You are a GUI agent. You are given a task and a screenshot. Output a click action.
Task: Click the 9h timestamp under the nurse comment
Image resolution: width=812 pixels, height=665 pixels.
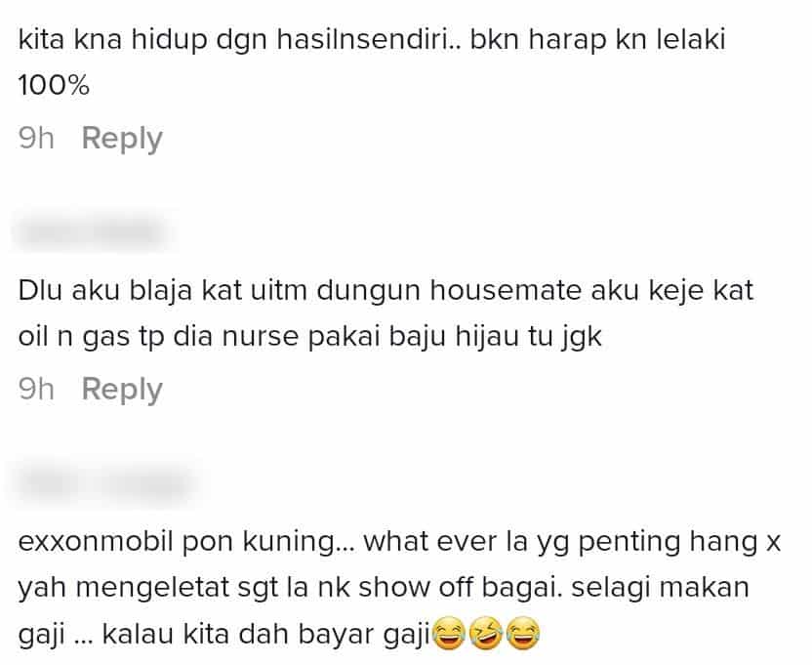click(36, 390)
